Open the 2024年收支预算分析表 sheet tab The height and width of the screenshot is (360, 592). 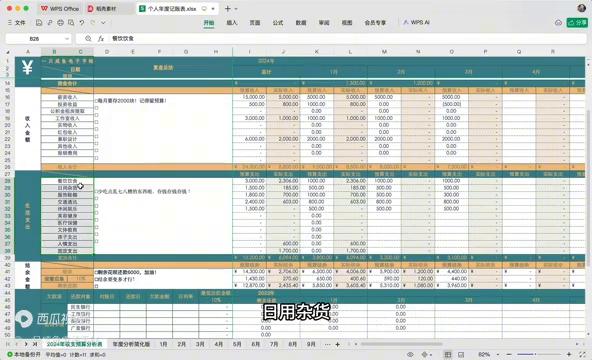pos(74,345)
